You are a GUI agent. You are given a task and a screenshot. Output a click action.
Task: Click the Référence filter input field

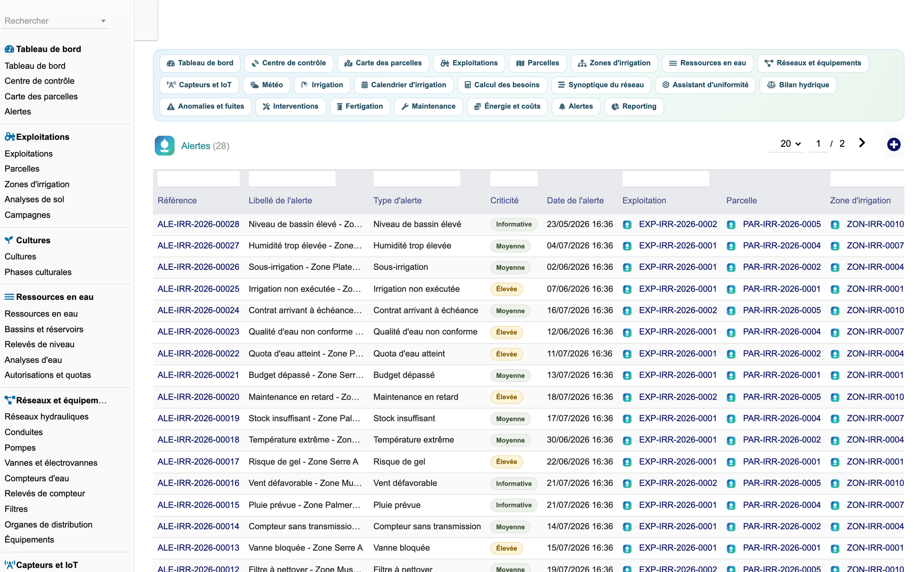coord(198,179)
